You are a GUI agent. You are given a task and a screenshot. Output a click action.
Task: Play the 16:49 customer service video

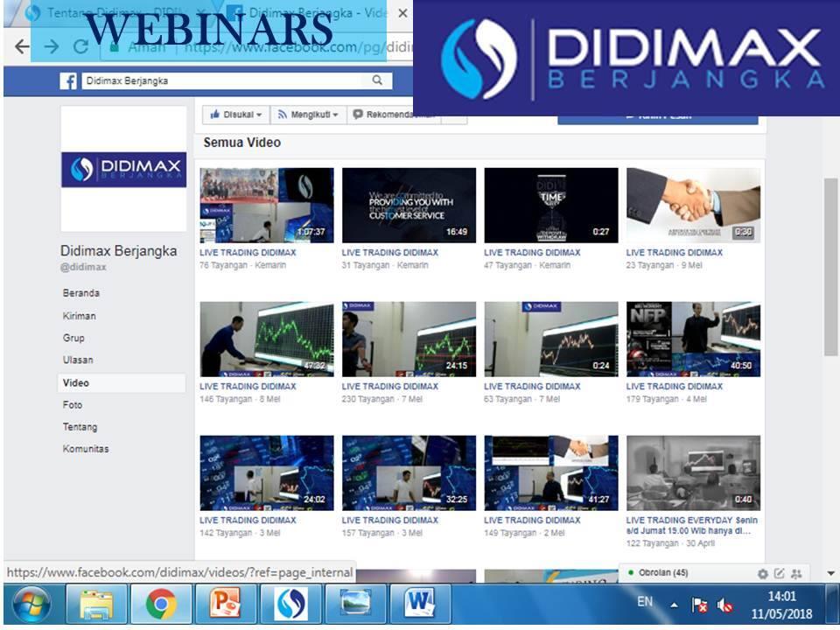(409, 205)
